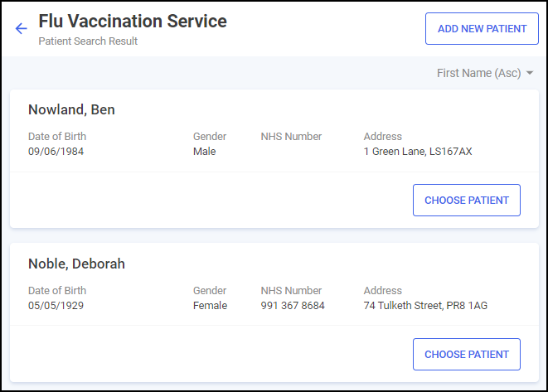
Task: Go back using the left arrow icon
Action: (x=22, y=28)
